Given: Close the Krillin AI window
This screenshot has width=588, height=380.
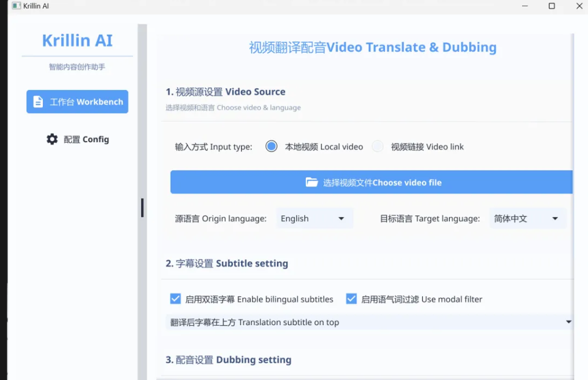Looking at the screenshot, I should point(579,6).
